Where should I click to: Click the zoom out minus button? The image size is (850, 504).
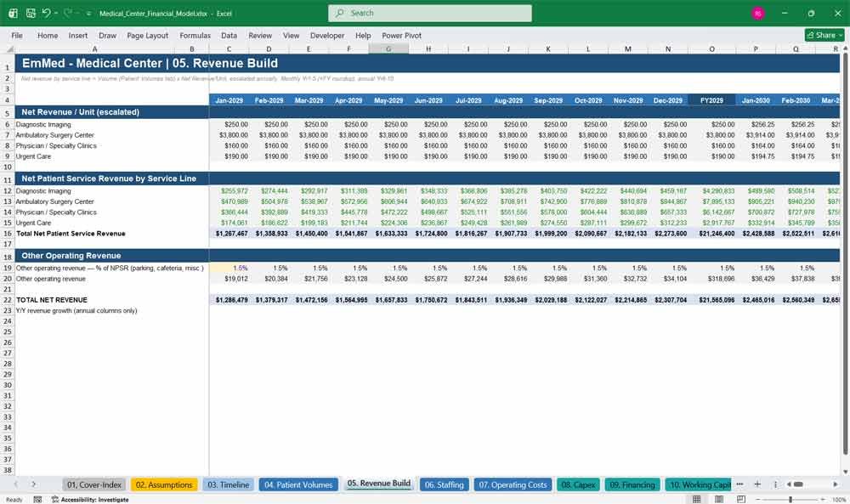tap(757, 499)
